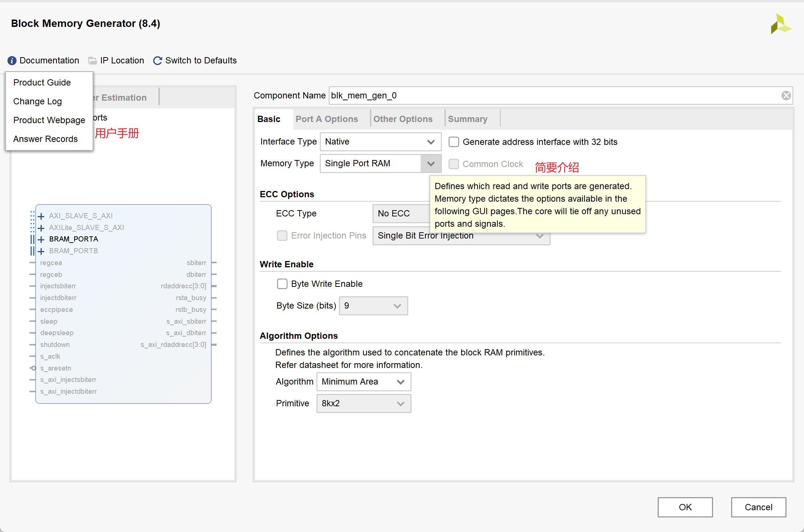Click the Component Name text field
This screenshot has height=532, width=804.
(553, 95)
